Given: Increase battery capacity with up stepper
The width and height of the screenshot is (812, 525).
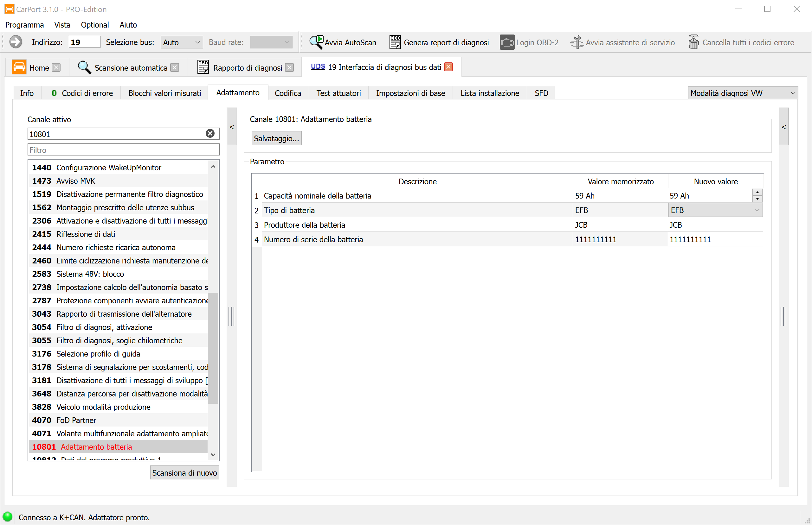Looking at the screenshot, I should tap(757, 192).
